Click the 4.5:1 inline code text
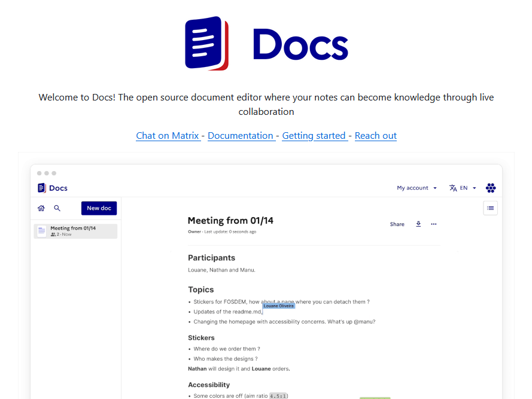This screenshot has width=532, height=399. point(278,396)
